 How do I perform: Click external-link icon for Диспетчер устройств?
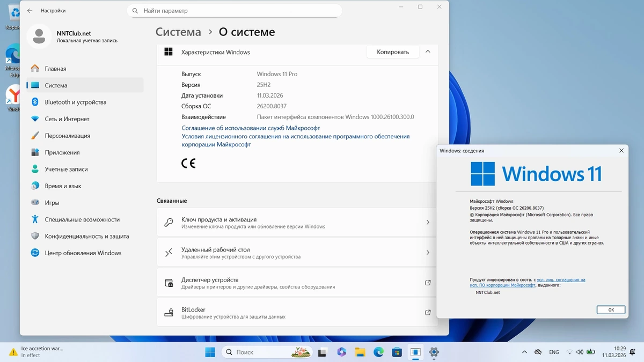coord(428,283)
